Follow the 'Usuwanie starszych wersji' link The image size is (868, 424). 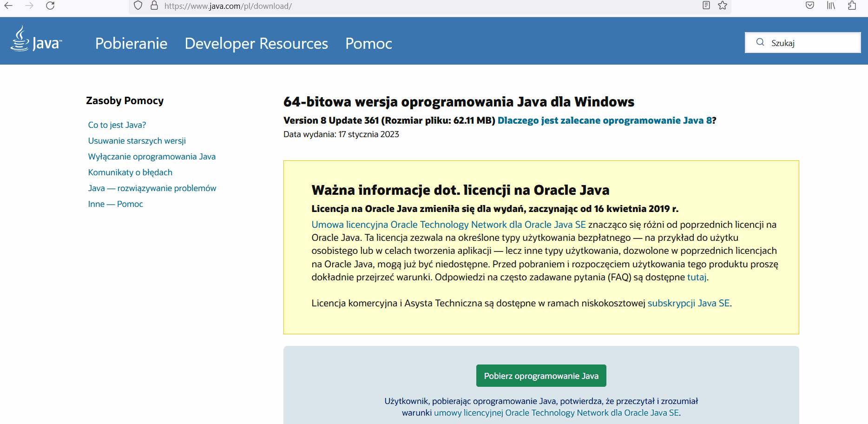click(137, 141)
